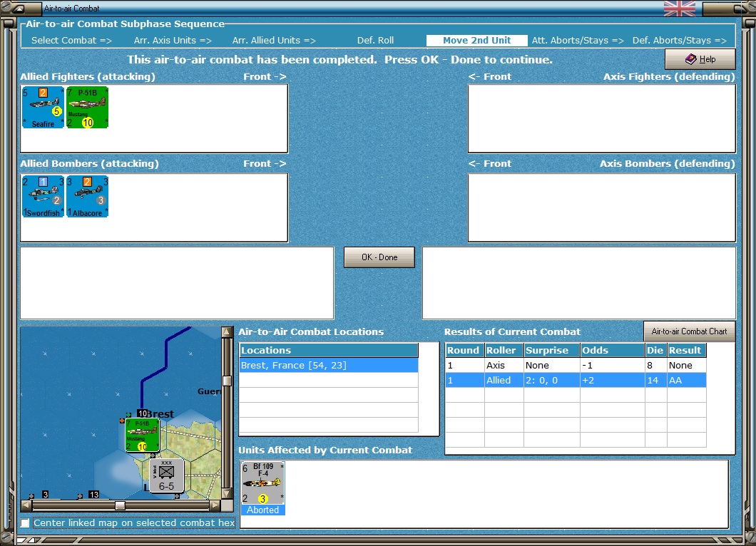Click the map horizontal scrollbar right arrow
Image resolution: width=756 pixels, height=546 pixels.
[x=215, y=505]
